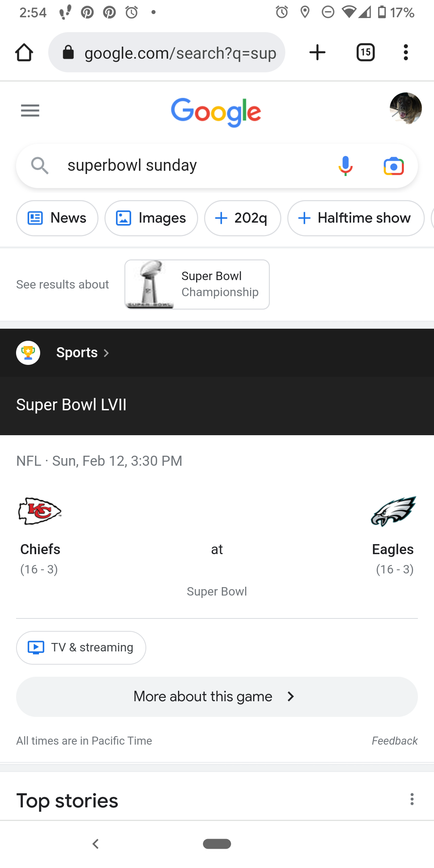
Task: Tap the Philadelphia Eagles logo
Action: pos(393,511)
